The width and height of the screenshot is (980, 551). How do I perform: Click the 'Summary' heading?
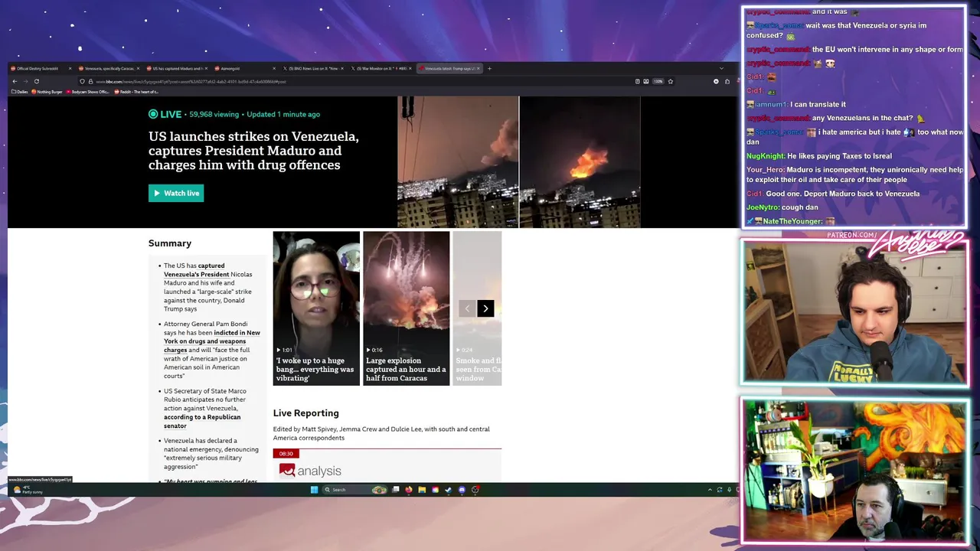click(170, 243)
